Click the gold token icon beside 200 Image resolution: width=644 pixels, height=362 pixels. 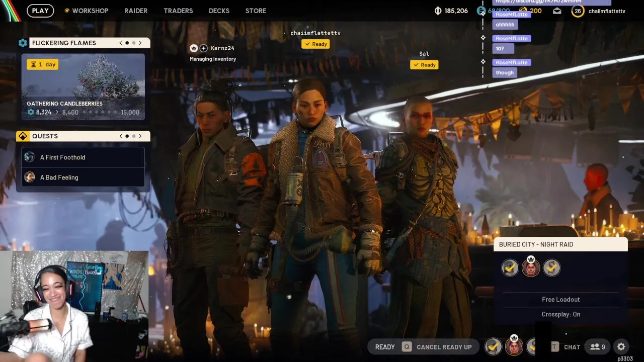point(523,11)
